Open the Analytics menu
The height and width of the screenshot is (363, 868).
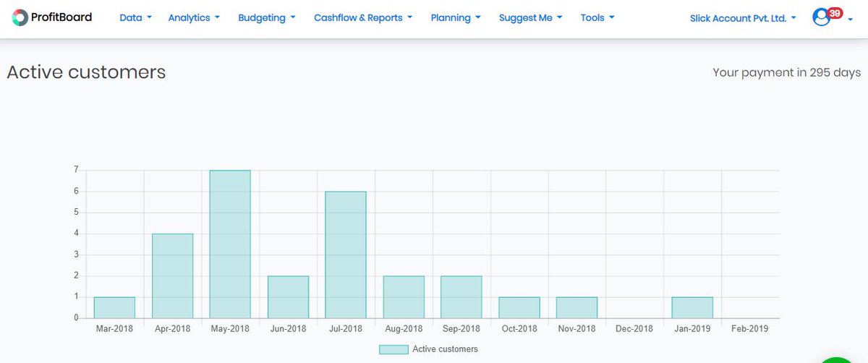[194, 17]
